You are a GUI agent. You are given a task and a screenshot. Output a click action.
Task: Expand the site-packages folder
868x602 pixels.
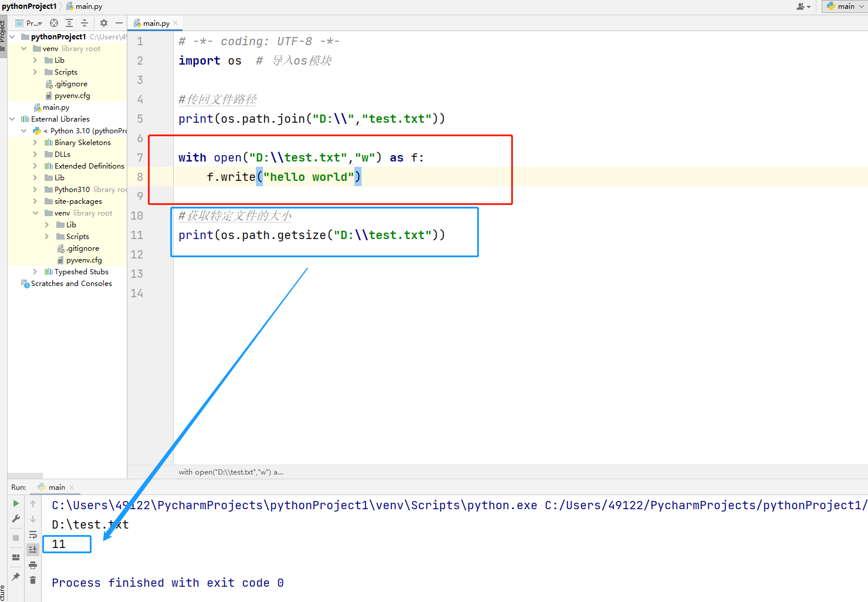coord(35,201)
